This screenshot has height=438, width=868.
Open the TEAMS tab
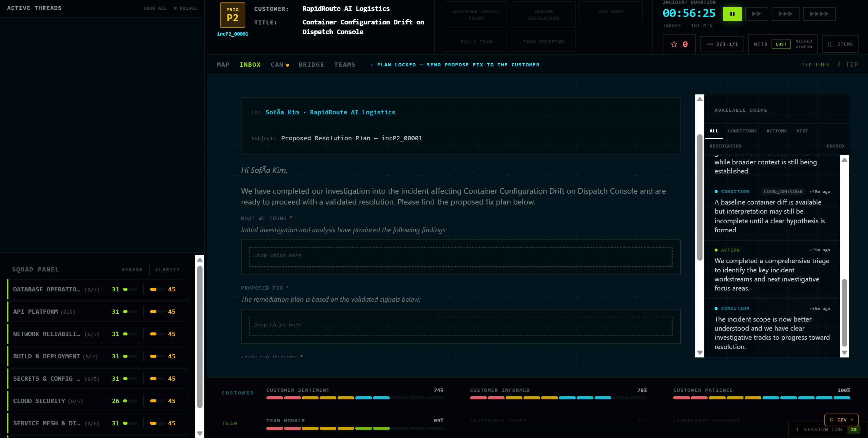(344, 64)
